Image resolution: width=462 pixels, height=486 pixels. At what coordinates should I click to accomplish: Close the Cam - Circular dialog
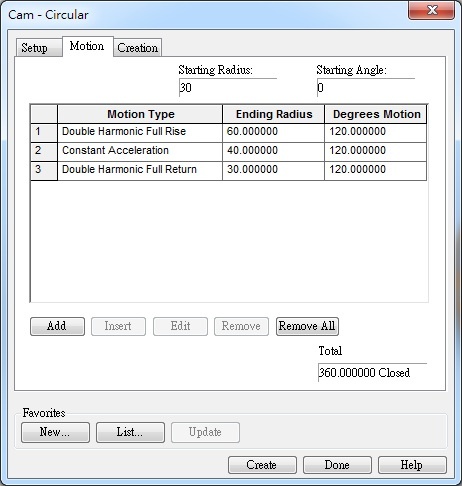[432, 10]
